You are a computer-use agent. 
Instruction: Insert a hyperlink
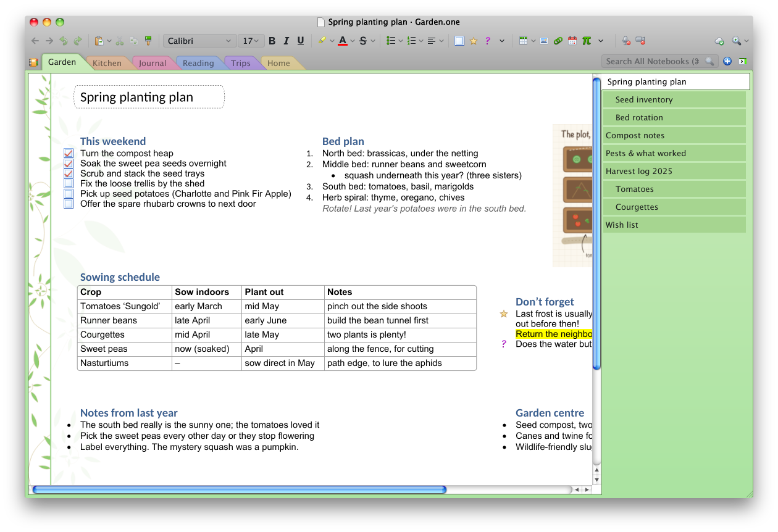pyautogui.click(x=558, y=41)
